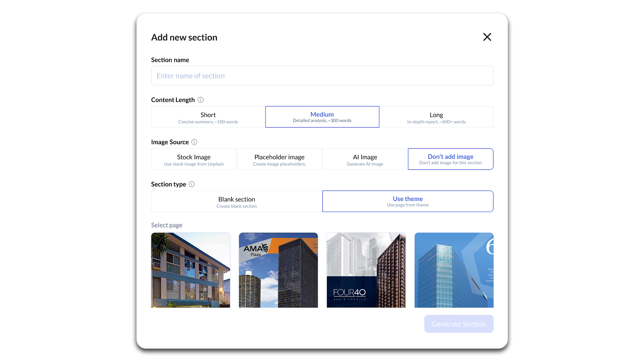Select the Blank section type
The width and height of the screenshot is (644, 362).
coord(236,202)
